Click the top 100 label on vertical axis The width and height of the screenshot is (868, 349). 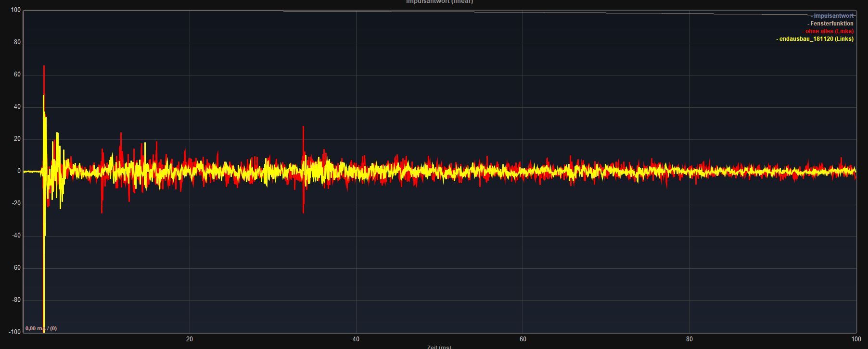[15, 10]
